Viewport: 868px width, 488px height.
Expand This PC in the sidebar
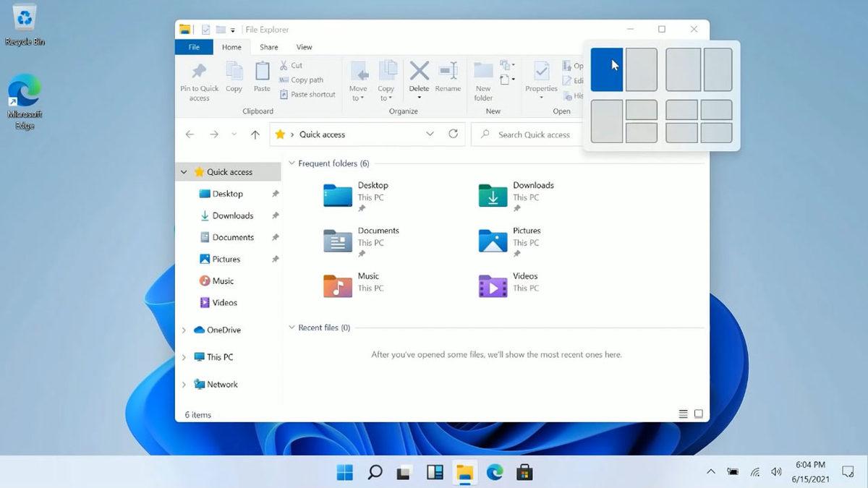(183, 357)
